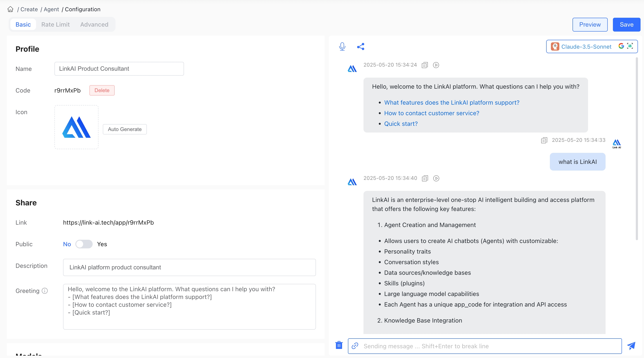Click the Name input field

(x=119, y=69)
